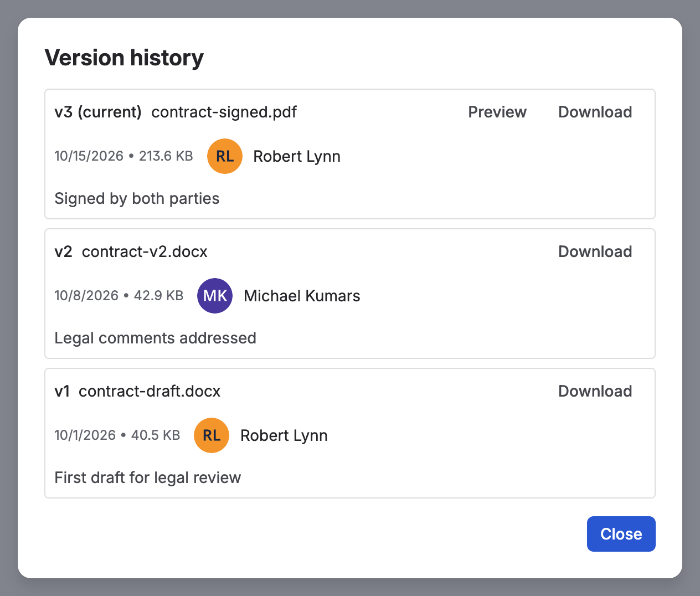Click the MK avatar for Michael Kumars
Viewport: 700px width, 596px height.
(x=215, y=296)
